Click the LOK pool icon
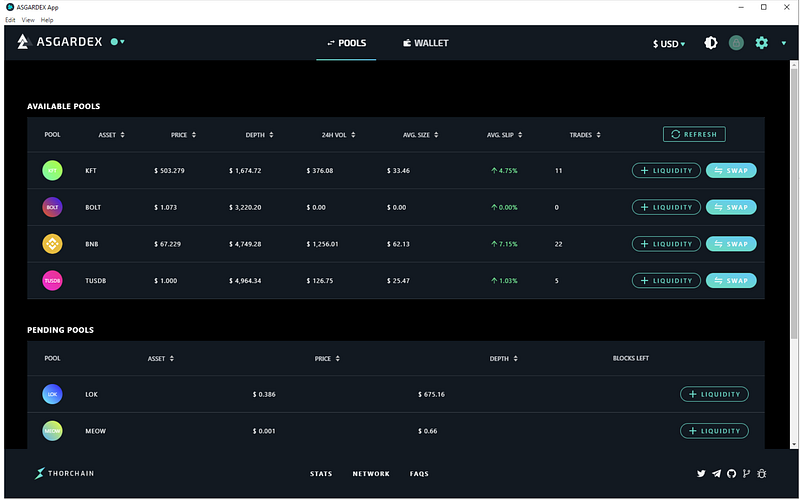The height and width of the screenshot is (500, 800). (52, 394)
